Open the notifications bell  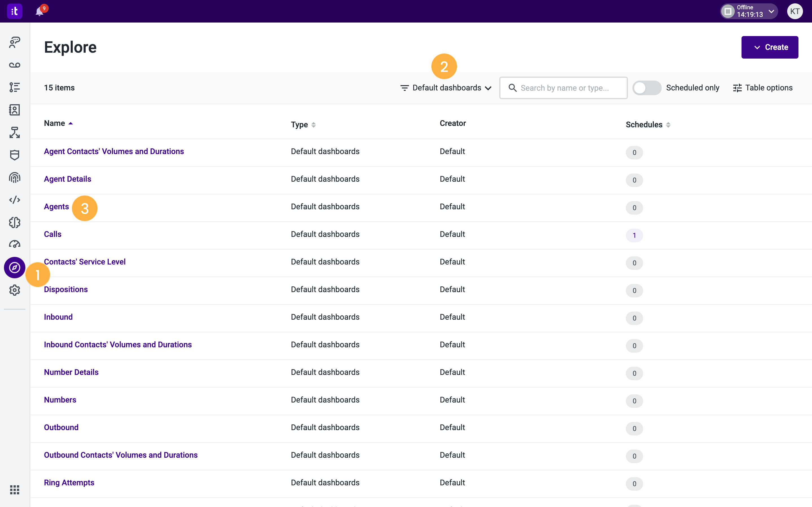coord(39,11)
